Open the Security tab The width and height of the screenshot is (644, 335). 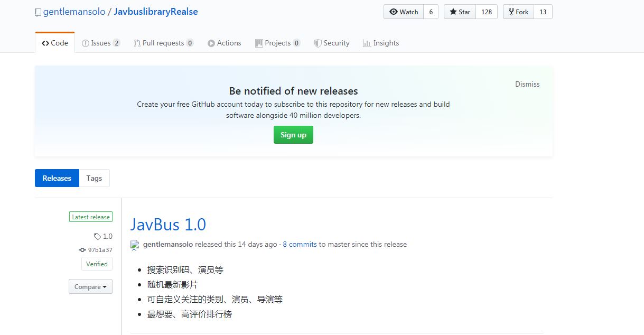[x=332, y=43]
